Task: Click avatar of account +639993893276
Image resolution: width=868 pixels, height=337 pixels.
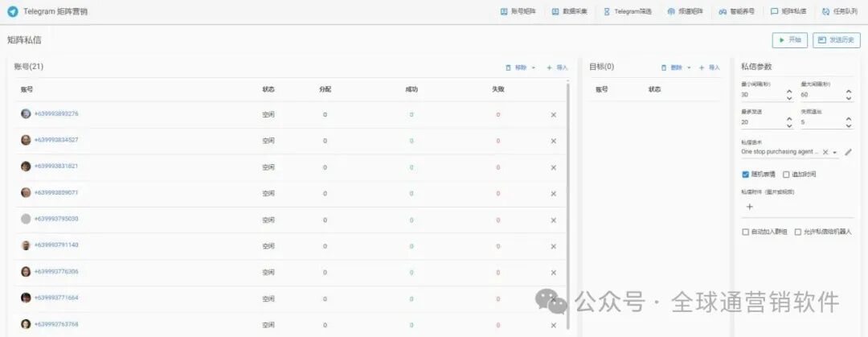Action: 26,113
